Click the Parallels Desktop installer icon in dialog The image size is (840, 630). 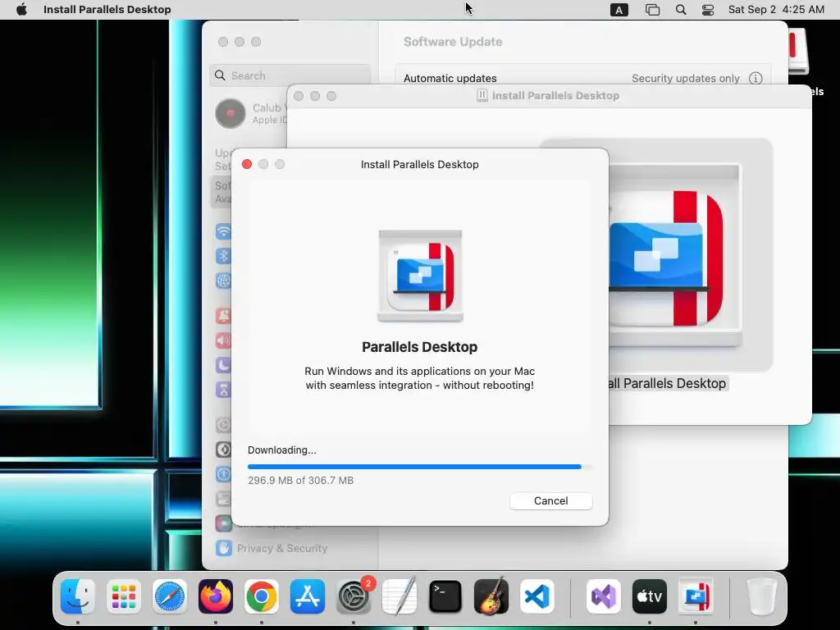coord(420,276)
